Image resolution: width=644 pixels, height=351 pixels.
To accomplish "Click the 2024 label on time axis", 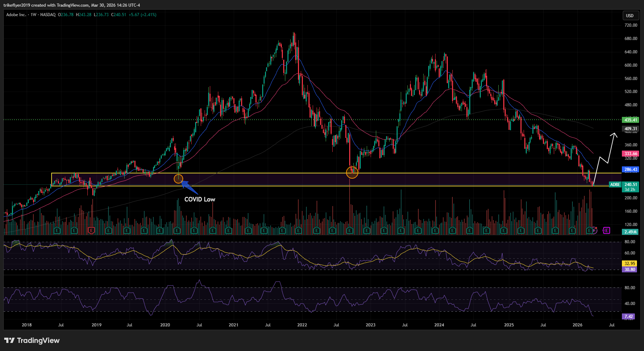I will 439,325.
